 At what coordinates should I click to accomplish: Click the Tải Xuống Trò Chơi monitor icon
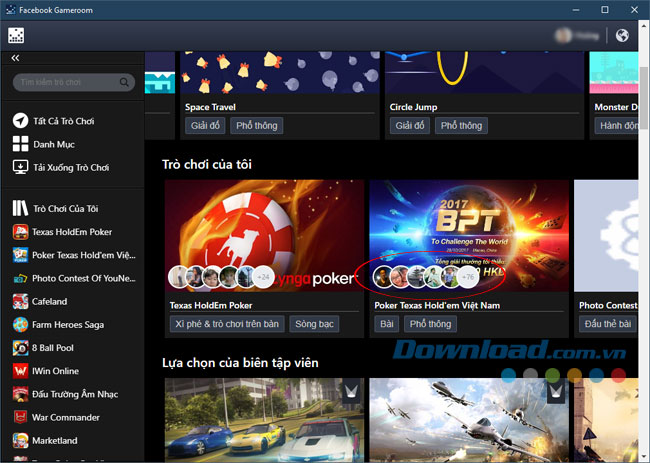pos(20,167)
